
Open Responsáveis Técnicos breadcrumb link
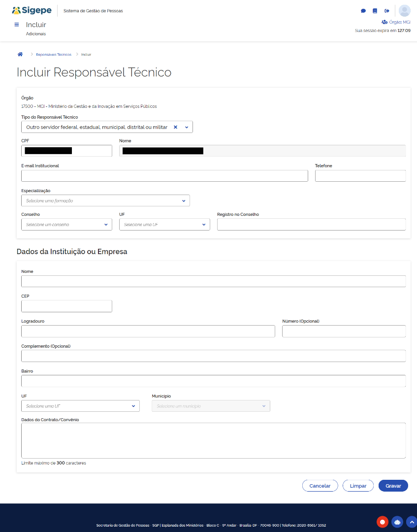coord(54,55)
